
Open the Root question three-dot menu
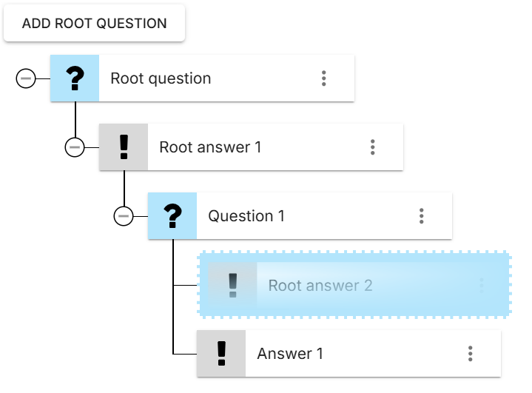324,78
